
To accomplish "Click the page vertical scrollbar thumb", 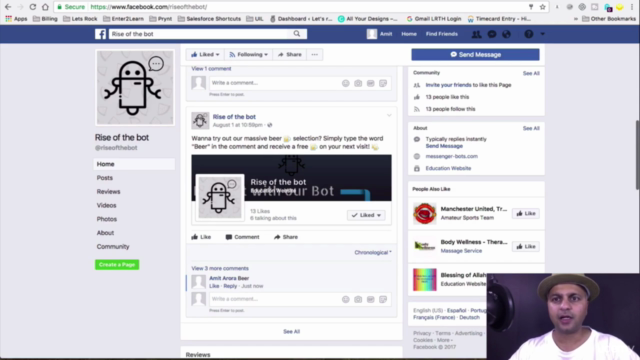I will 637,155.
